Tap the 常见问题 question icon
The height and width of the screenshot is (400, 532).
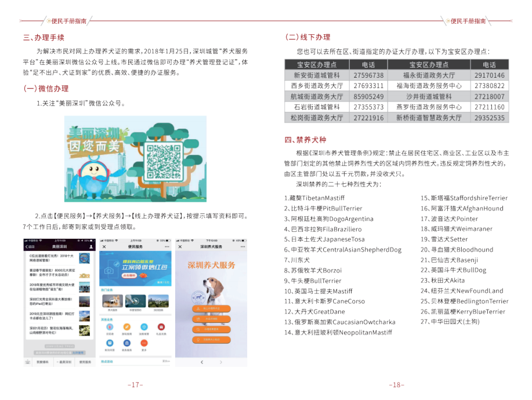[x=110, y=344]
